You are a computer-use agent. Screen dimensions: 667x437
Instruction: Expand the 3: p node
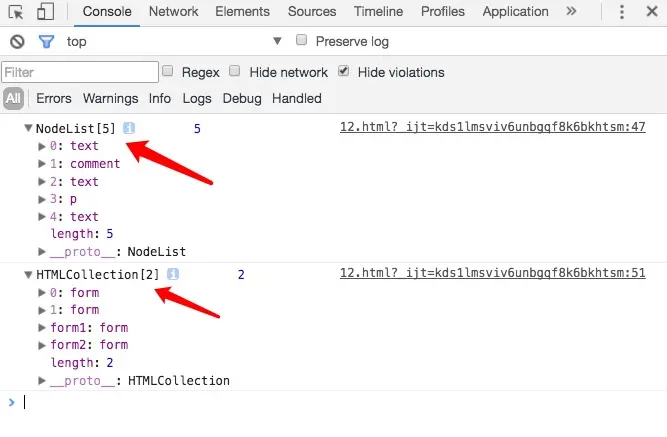[42, 199]
